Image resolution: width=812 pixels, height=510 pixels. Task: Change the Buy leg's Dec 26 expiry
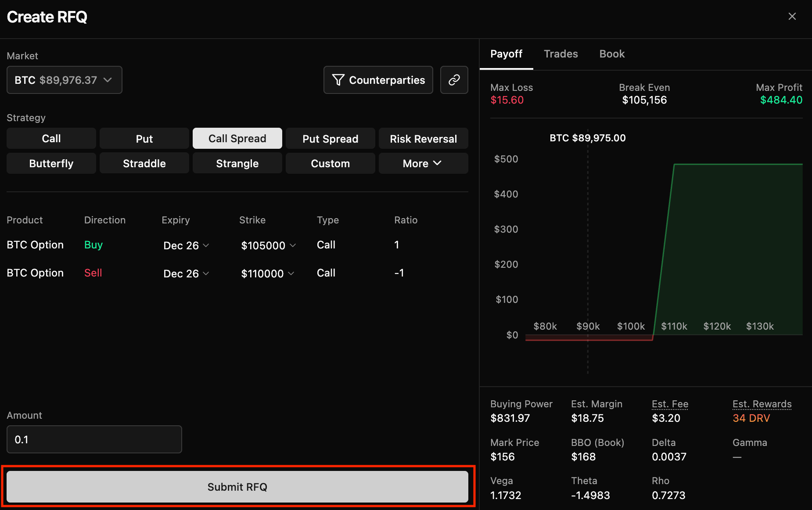click(x=186, y=245)
